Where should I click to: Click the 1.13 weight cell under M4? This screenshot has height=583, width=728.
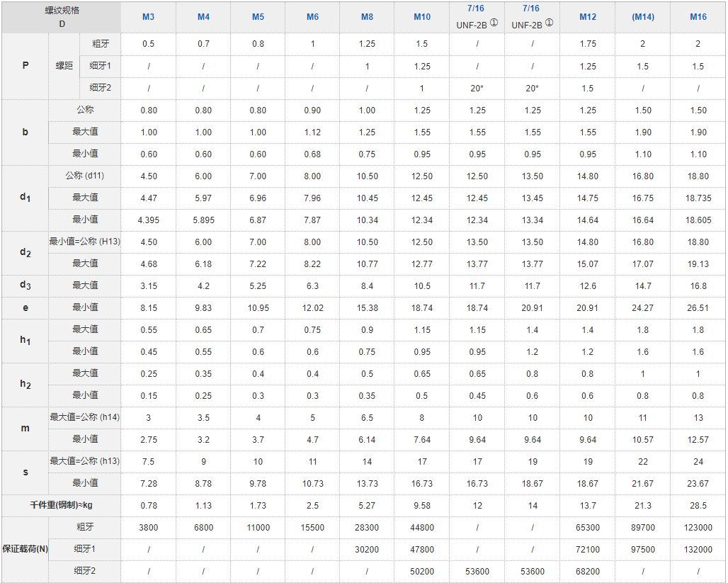(203, 505)
